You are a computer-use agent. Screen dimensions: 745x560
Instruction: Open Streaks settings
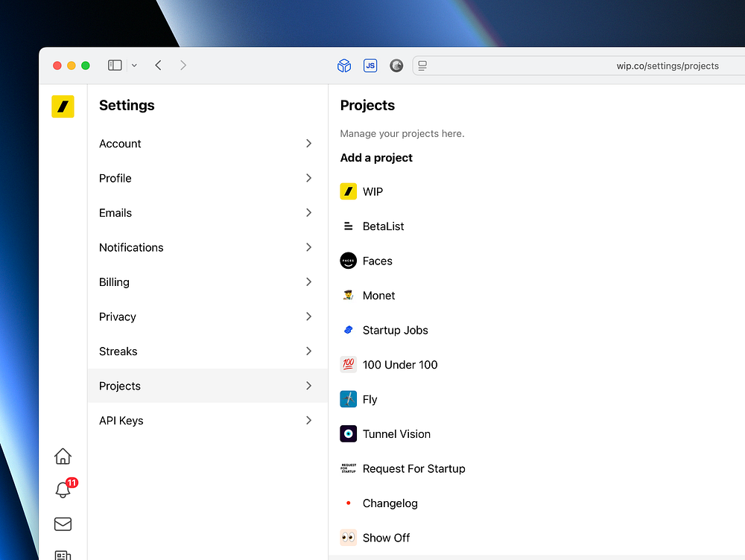tap(208, 351)
